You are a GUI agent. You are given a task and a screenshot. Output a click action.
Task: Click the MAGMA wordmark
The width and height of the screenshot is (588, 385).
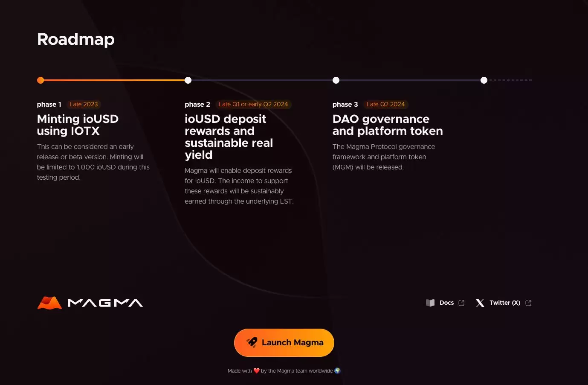point(105,303)
